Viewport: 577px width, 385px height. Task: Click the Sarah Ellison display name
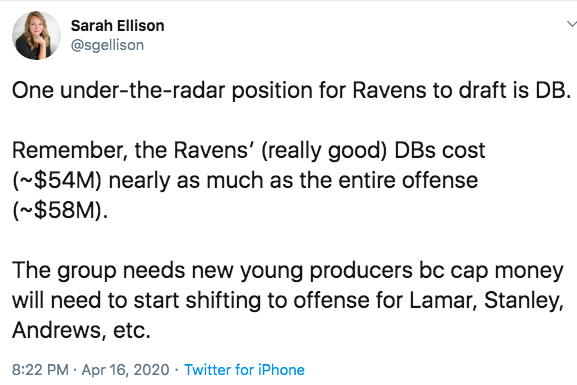117,26
